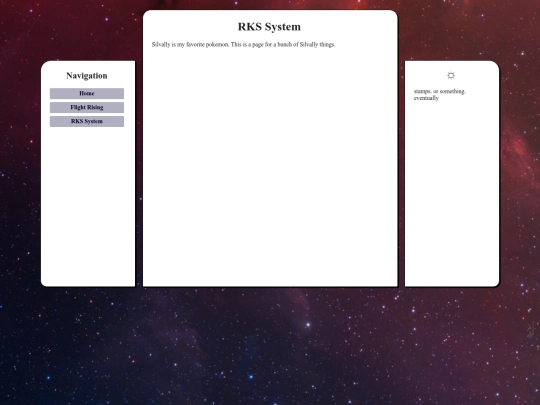Open the Home navigation button
The height and width of the screenshot is (405, 540).
tap(87, 93)
